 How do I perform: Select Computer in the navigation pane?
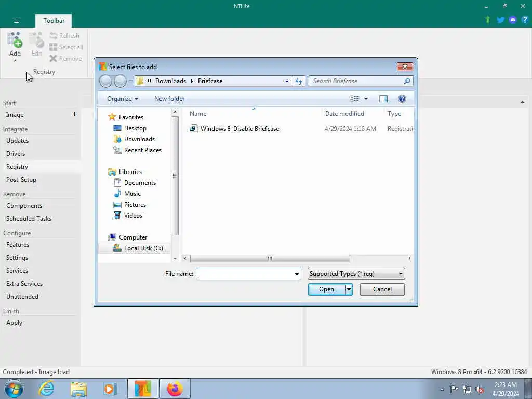[x=132, y=237]
